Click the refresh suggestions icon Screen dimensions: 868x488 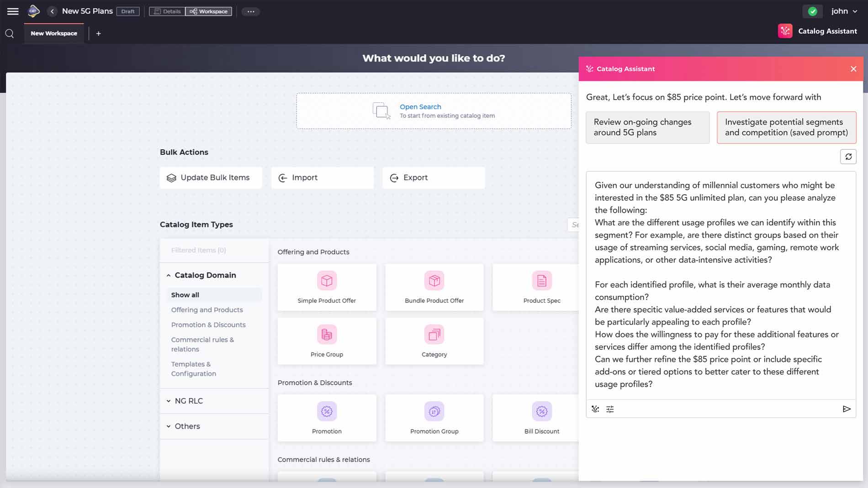848,157
